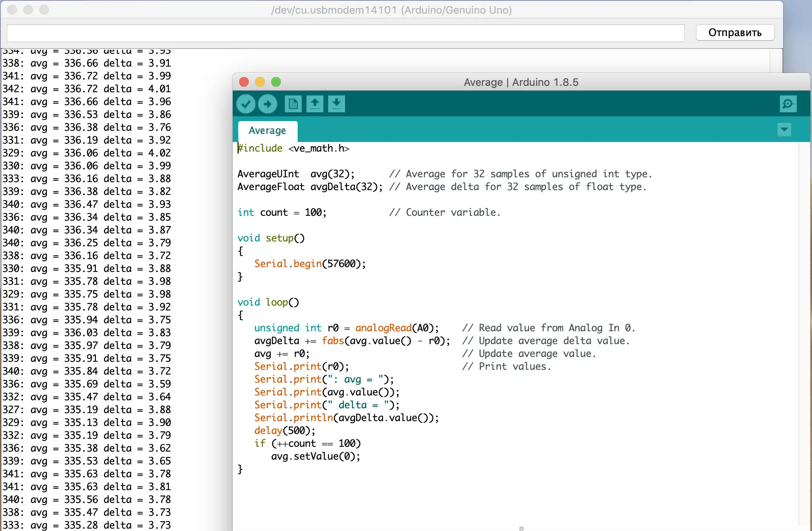Focus the serial monitor send input field
Viewport: 812px width, 531px height.
tap(345, 33)
